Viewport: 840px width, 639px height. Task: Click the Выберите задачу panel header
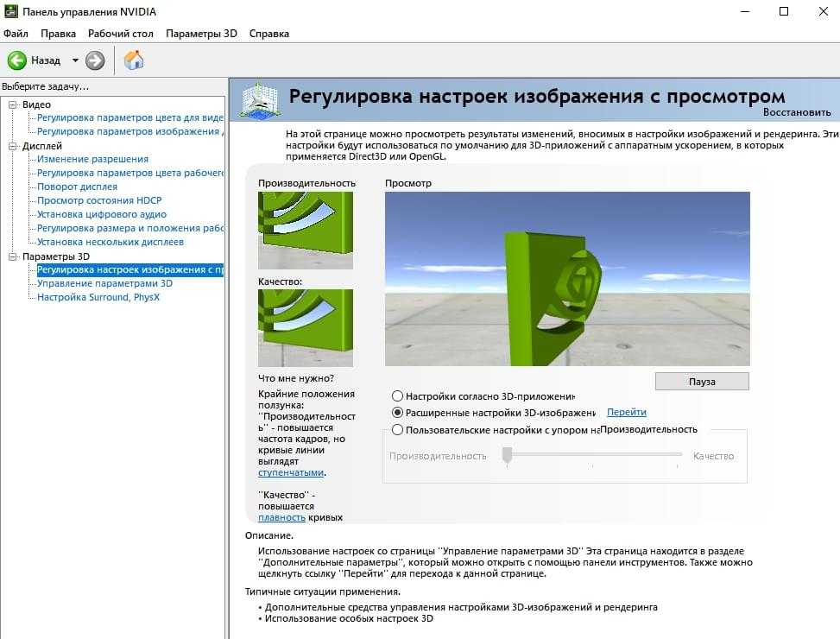(x=45, y=86)
